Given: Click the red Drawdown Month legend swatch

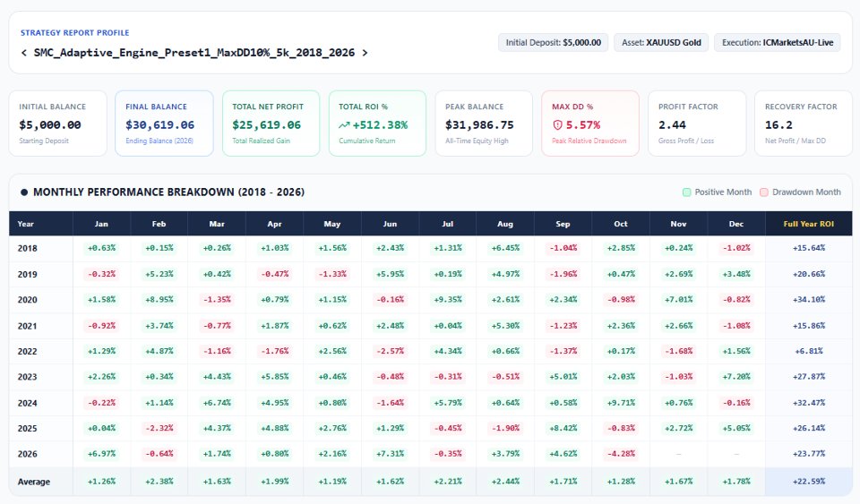Looking at the screenshot, I should [763, 192].
